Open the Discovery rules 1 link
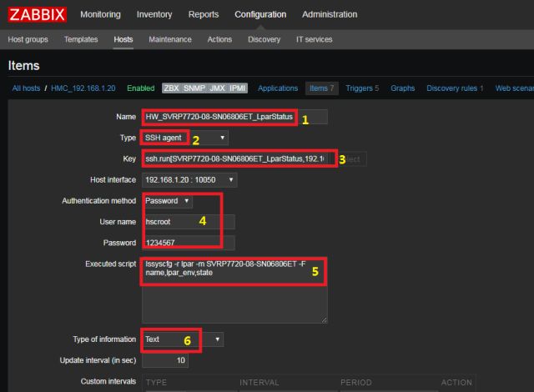Screen dimensions: 534x392 pos(455,88)
